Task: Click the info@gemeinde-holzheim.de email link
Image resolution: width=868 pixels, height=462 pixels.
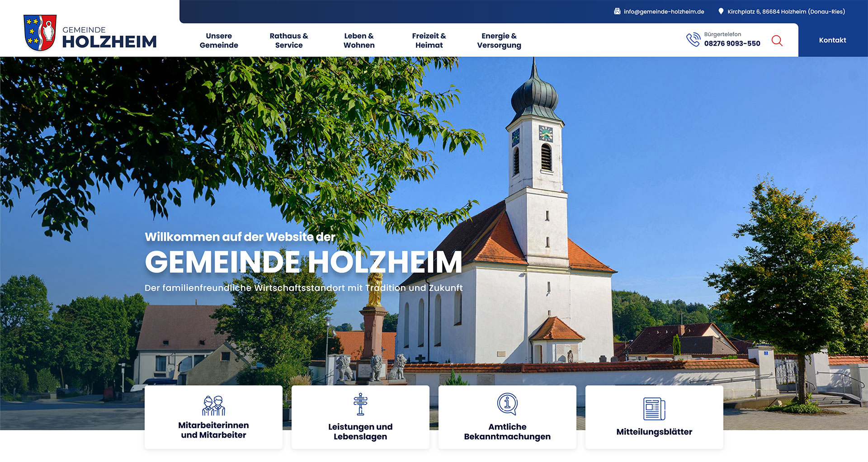Action: (664, 12)
